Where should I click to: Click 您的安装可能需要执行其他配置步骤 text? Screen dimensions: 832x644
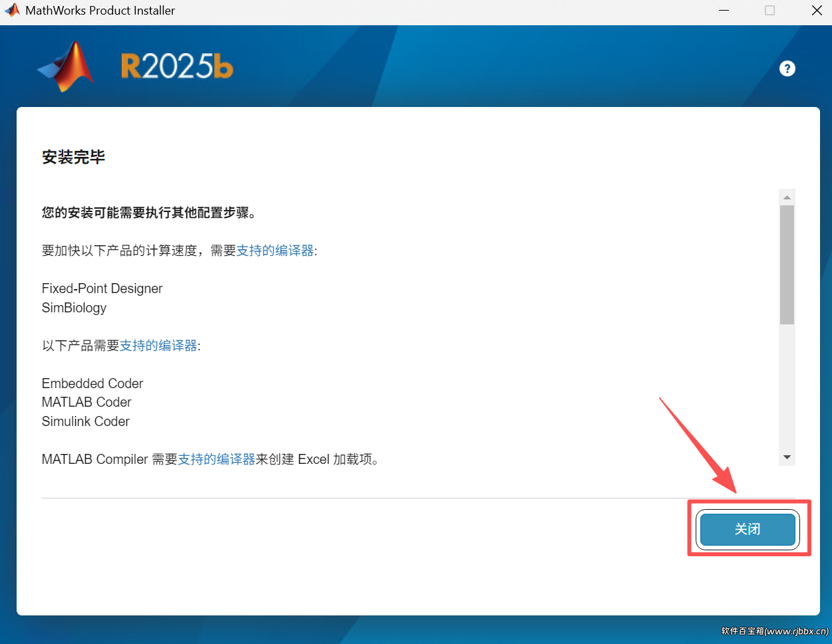pos(149,213)
